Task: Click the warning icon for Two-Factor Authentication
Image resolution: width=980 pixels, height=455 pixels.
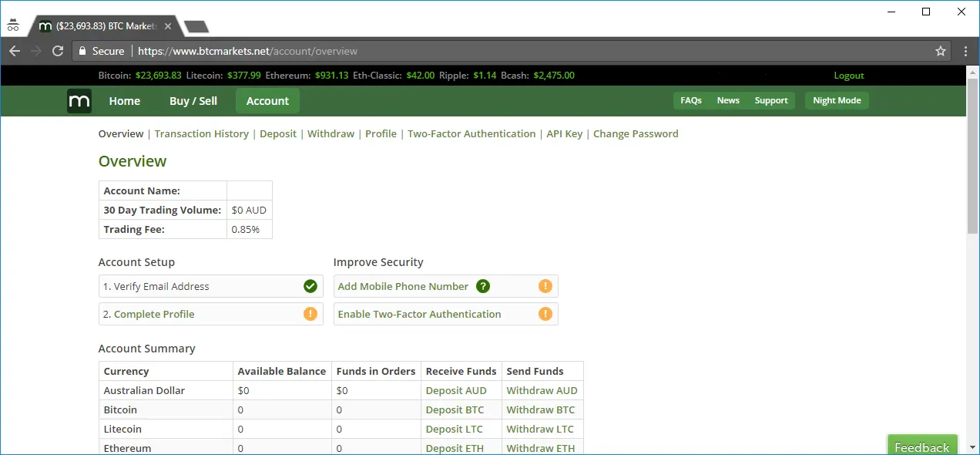Action: (545, 314)
